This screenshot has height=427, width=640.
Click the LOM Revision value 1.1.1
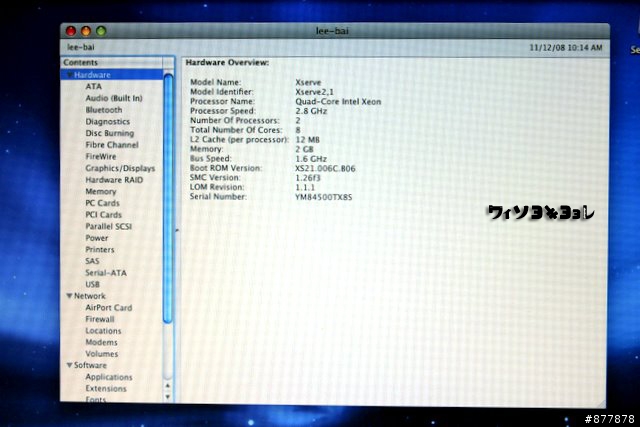305,188
